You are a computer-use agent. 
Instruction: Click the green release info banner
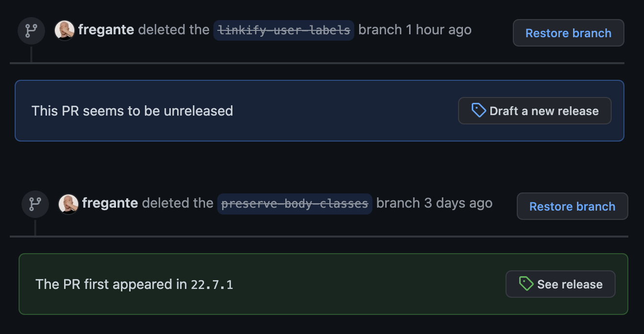323,284
